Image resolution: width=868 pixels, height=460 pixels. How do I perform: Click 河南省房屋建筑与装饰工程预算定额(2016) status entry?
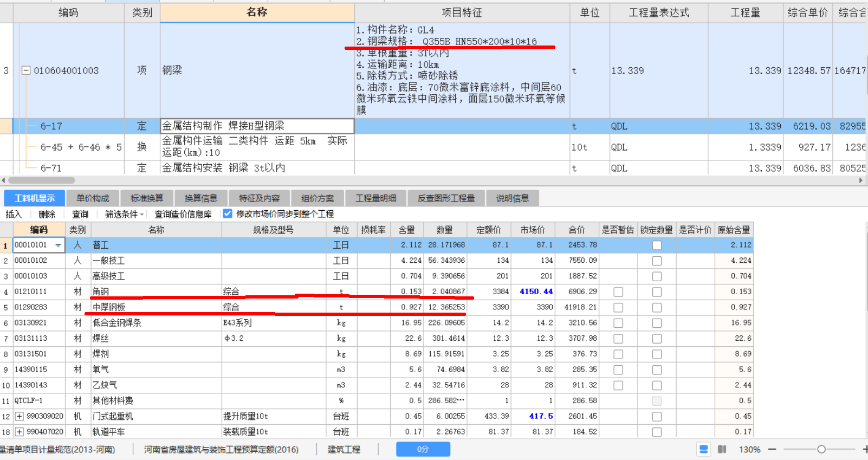coord(221,449)
